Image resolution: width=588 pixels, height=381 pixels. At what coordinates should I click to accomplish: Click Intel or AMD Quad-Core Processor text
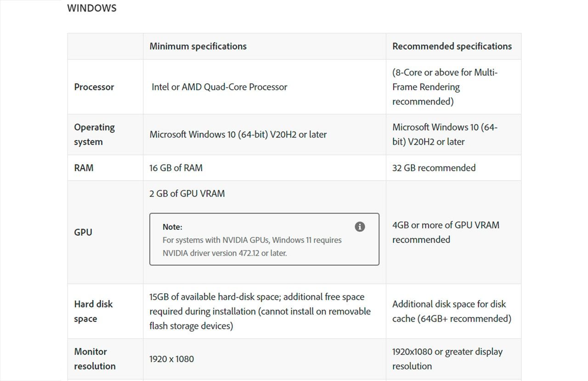pos(219,87)
